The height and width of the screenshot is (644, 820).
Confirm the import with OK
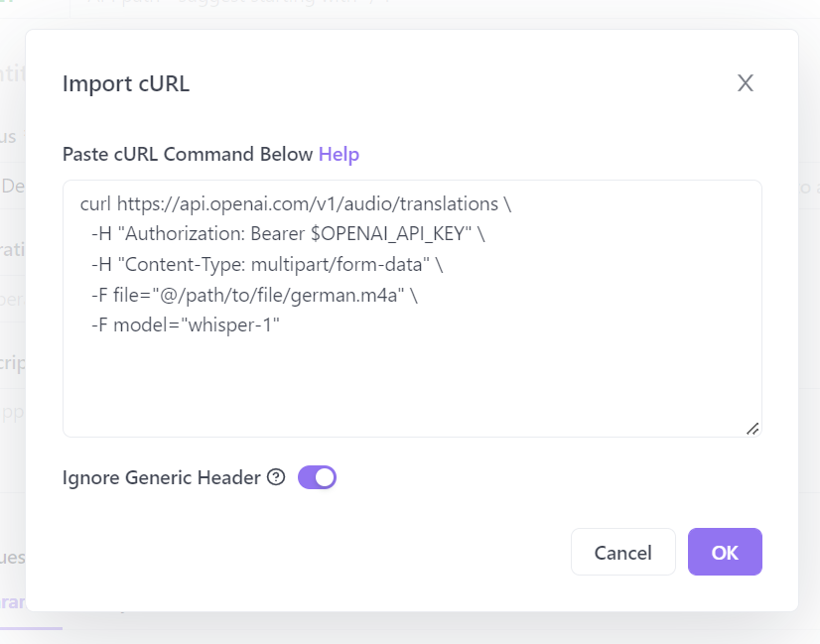(x=725, y=552)
